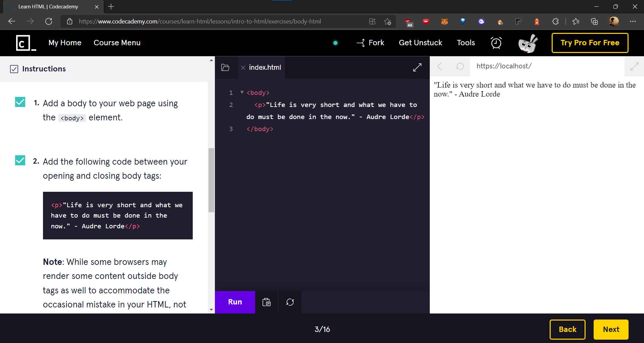Click the Run button

point(235,302)
